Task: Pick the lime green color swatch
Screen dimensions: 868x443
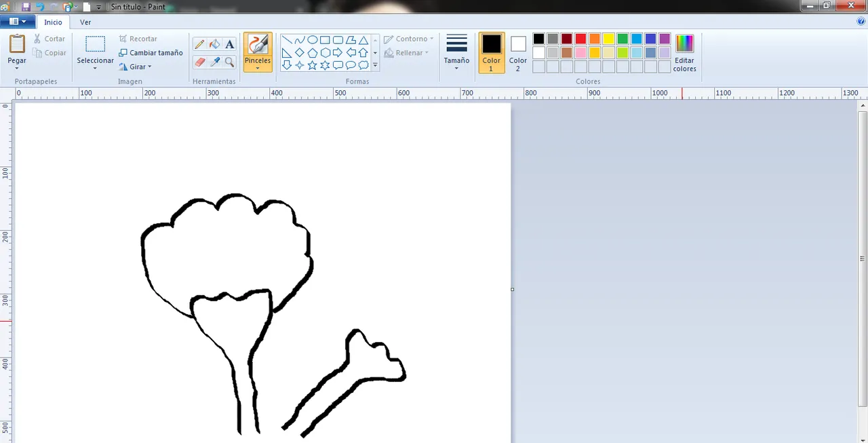Action: (623, 53)
